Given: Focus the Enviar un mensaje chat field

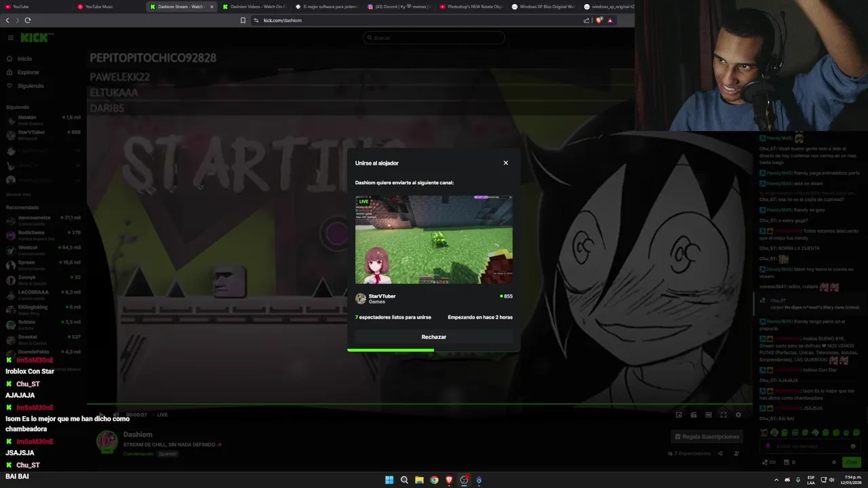Looking at the screenshot, I should click(810, 447).
